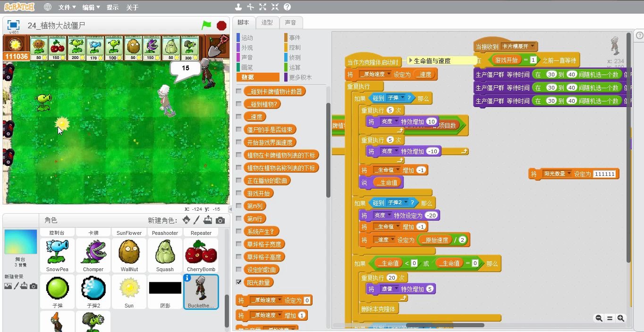Check the 设定的歌曲 variable box
The width and height of the screenshot is (644, 332).
(x=239, y=269)
